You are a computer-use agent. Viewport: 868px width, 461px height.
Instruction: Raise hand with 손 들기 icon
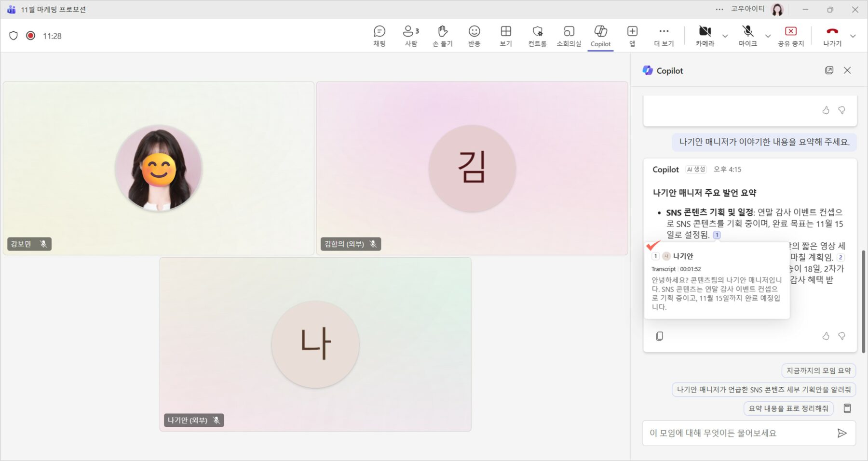click(442, 36)
